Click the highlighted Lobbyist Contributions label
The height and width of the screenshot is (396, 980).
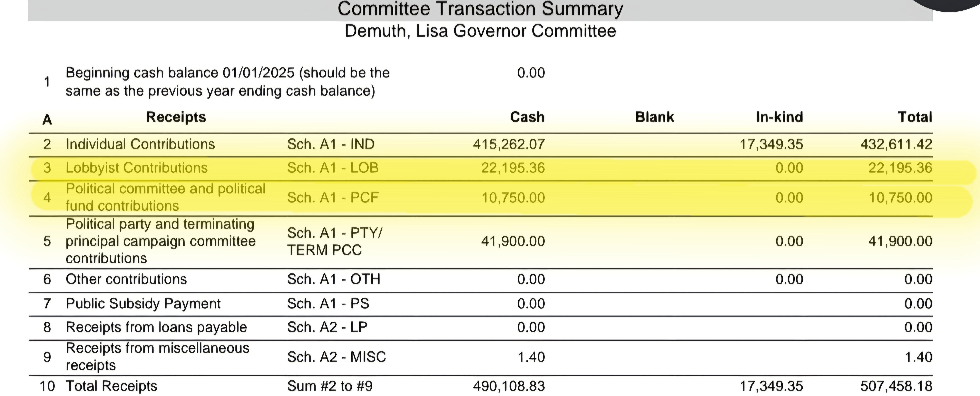(137, 168)
